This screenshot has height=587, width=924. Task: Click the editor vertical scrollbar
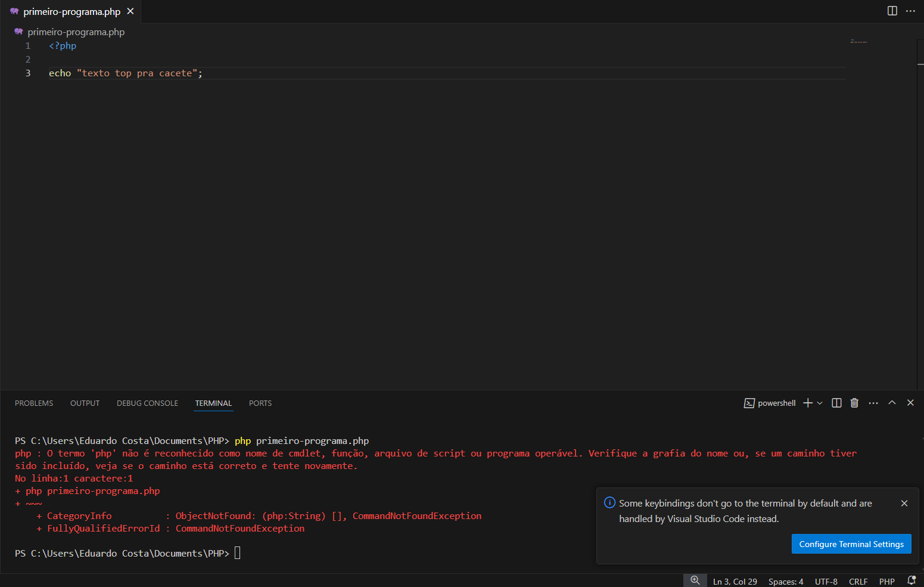click(920, 215)
